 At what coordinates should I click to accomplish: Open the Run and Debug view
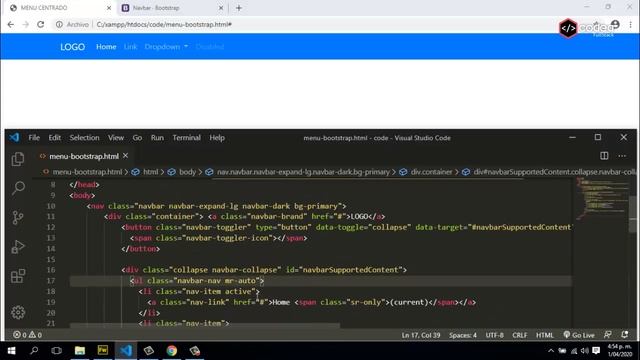pos(18,247)
